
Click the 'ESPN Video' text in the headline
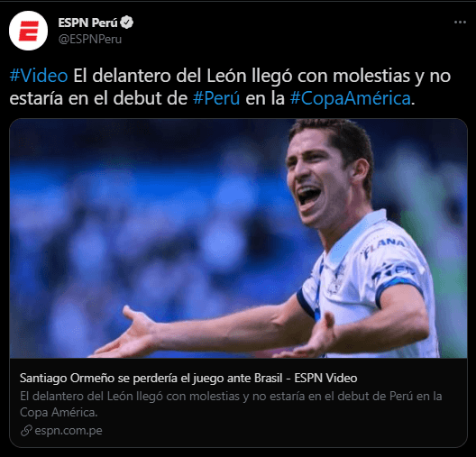coord(325,378)
